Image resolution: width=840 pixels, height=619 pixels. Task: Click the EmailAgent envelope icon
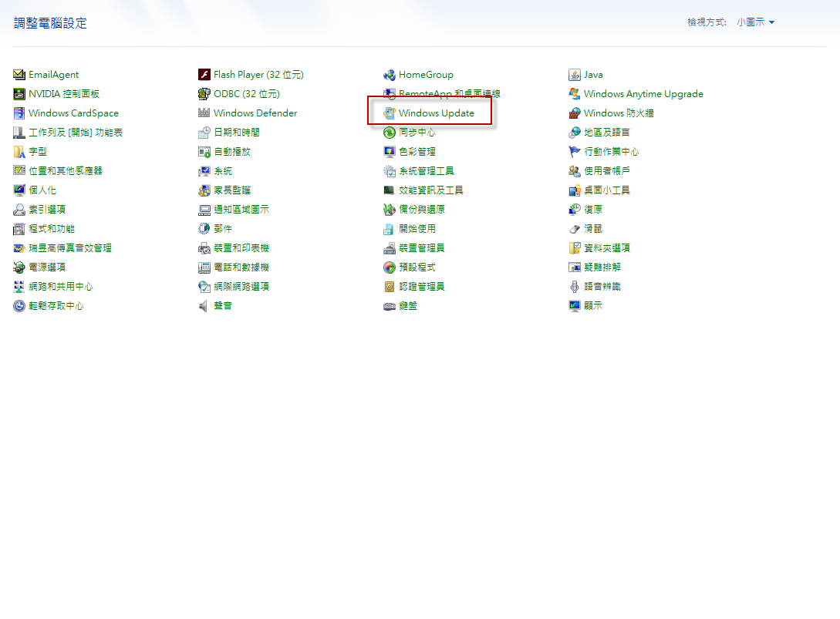pyautogui.click(x=19, y=75)
